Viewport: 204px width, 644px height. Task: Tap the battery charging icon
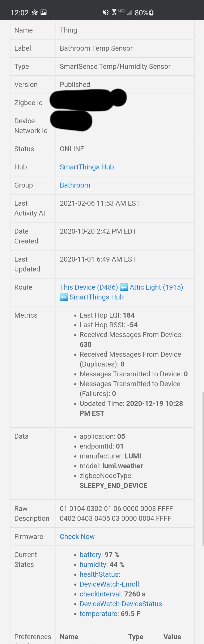click(151, 13)
